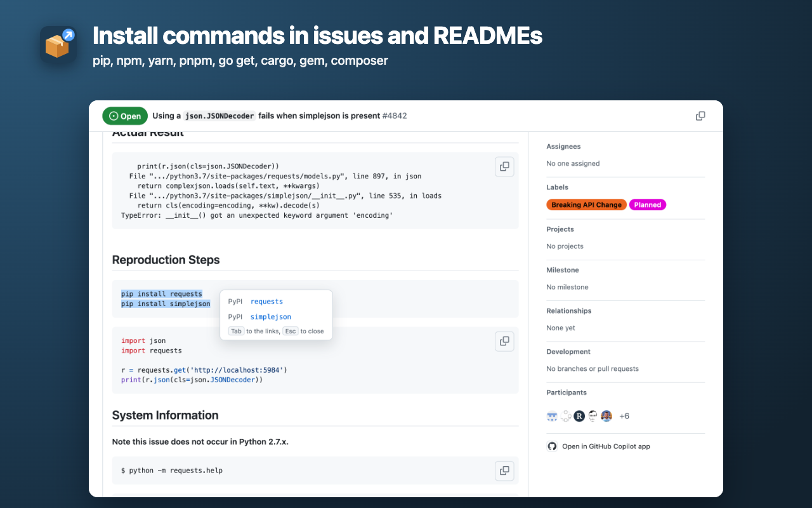Click 'None yet' under Relationships

click(561, 328)
